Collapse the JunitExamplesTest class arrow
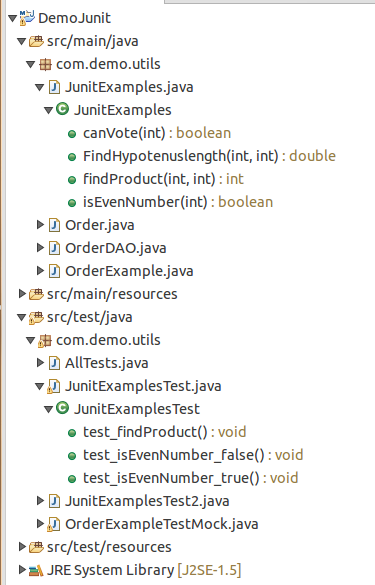The width and height of the screenshot is (375, 585). pos(49,410)
